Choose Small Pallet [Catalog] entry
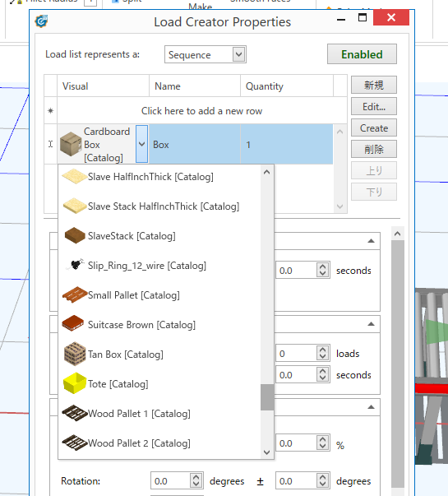 pos(160,295)
